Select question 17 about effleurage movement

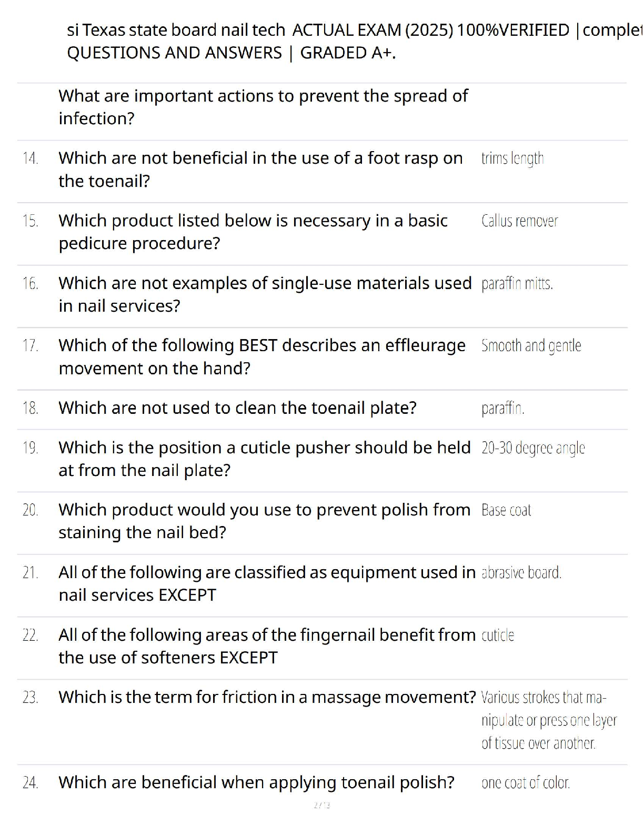coord(262,356)
